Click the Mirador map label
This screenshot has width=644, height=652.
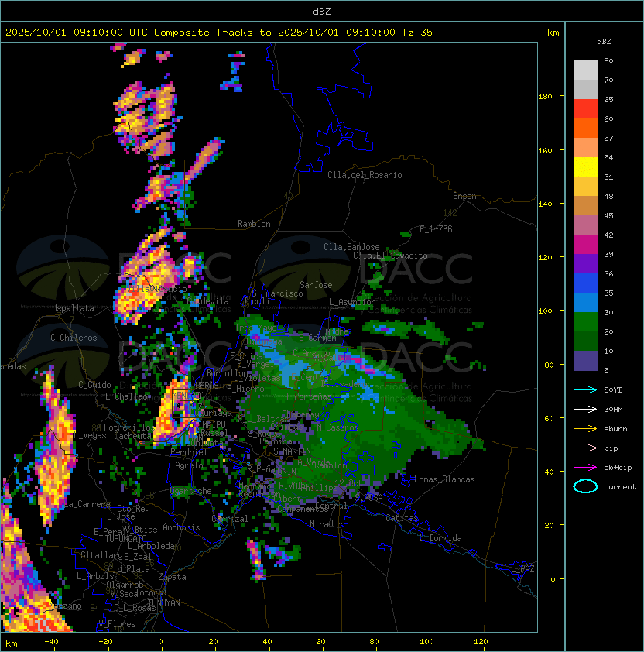(x=327, y=524)
